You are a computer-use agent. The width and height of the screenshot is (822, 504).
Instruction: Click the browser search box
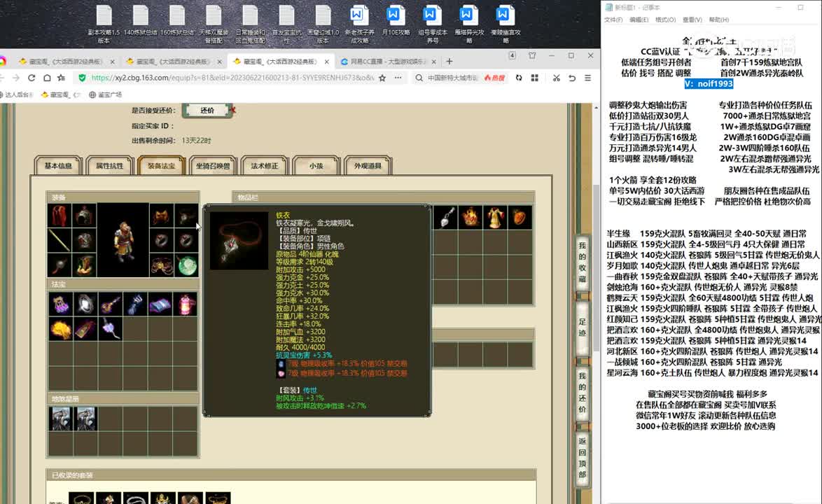(x=452, y=78)
